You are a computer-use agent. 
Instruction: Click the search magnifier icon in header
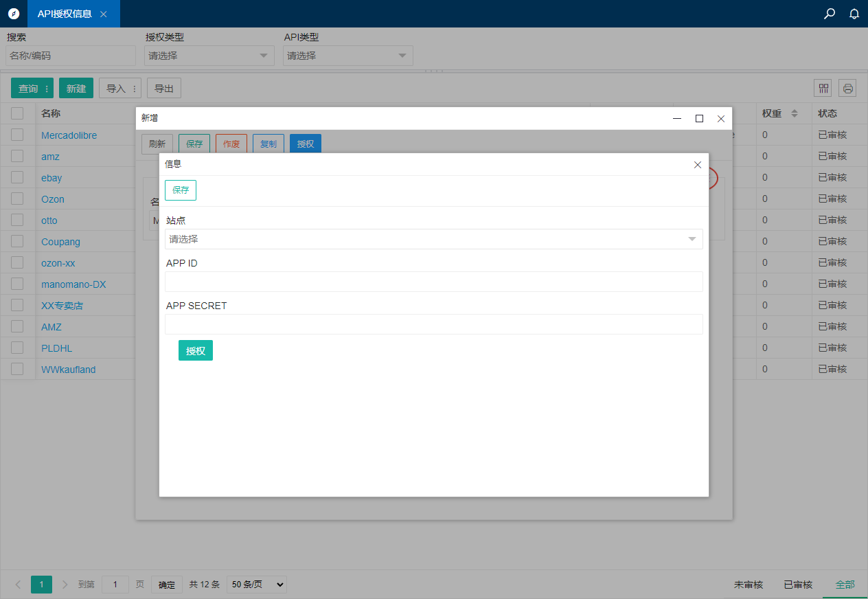coord(830,13)
